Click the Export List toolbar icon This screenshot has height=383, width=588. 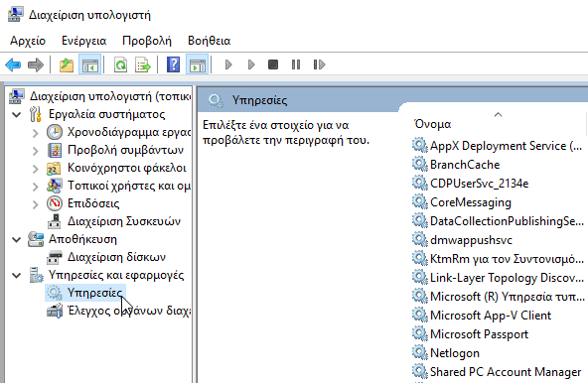(143, 64)
